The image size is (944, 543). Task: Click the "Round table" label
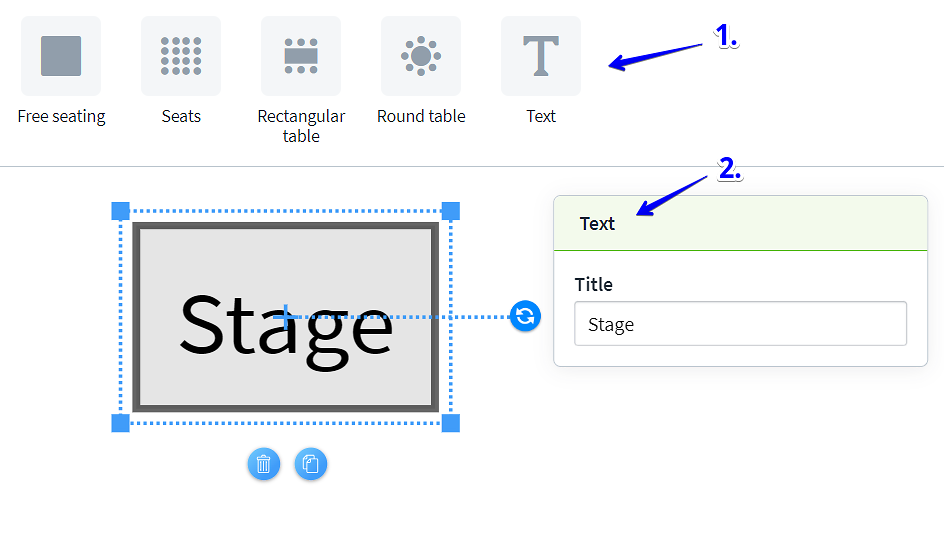coord(421,116)
